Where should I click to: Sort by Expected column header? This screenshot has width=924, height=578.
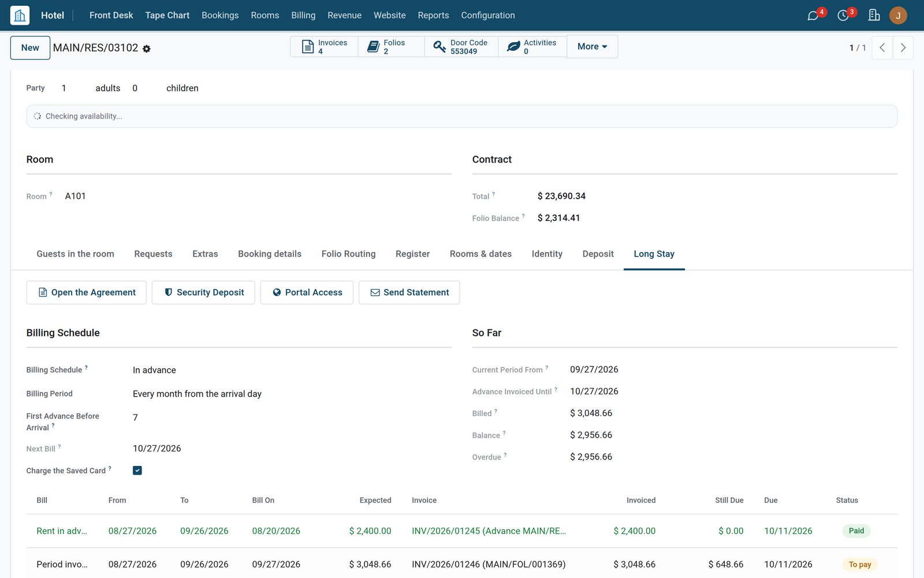(x=375, y=501)
